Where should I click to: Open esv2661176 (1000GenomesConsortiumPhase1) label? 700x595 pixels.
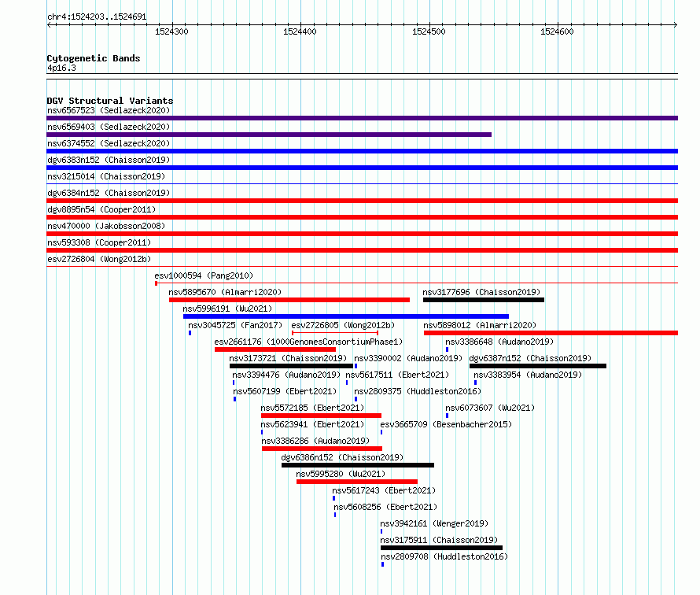(x=308, y=342)
